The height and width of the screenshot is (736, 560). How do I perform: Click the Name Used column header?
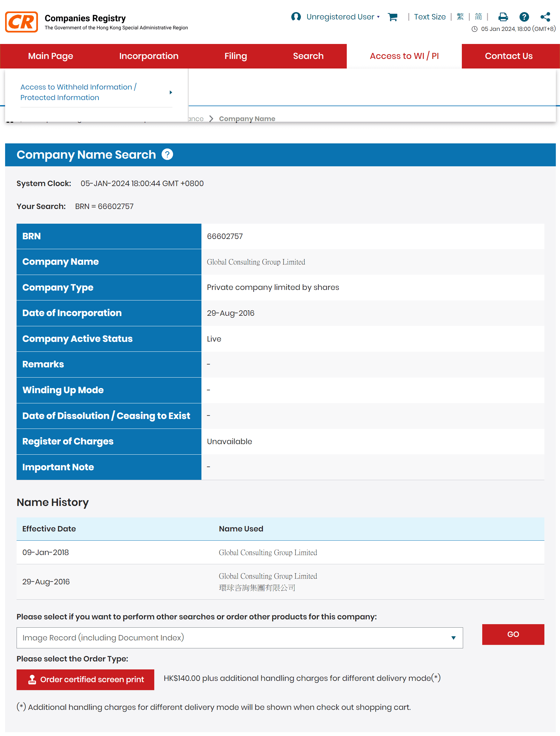(x=241, y=529)
